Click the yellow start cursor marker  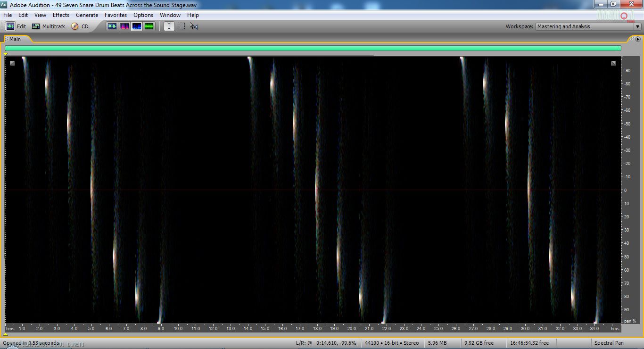click(6, 54)
